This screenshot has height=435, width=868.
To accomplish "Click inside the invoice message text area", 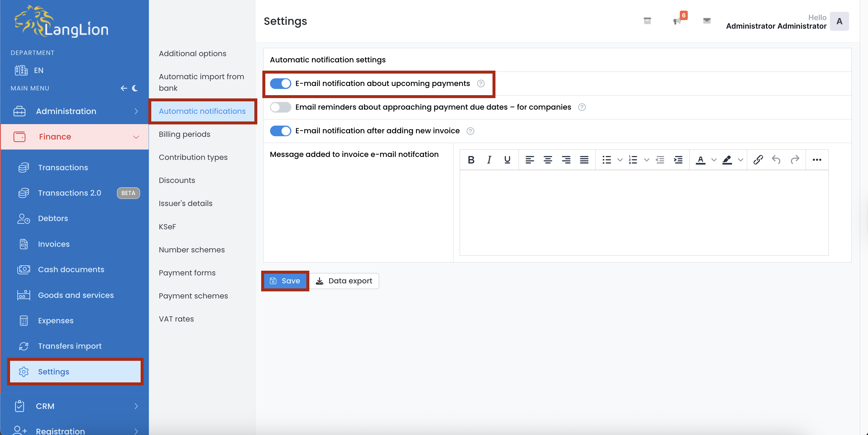I will [643, 212].
